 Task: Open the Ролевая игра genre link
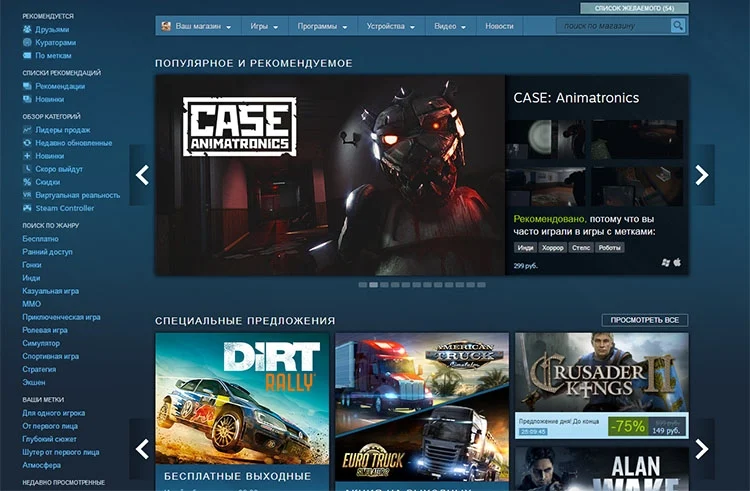[x=45, y=330]
